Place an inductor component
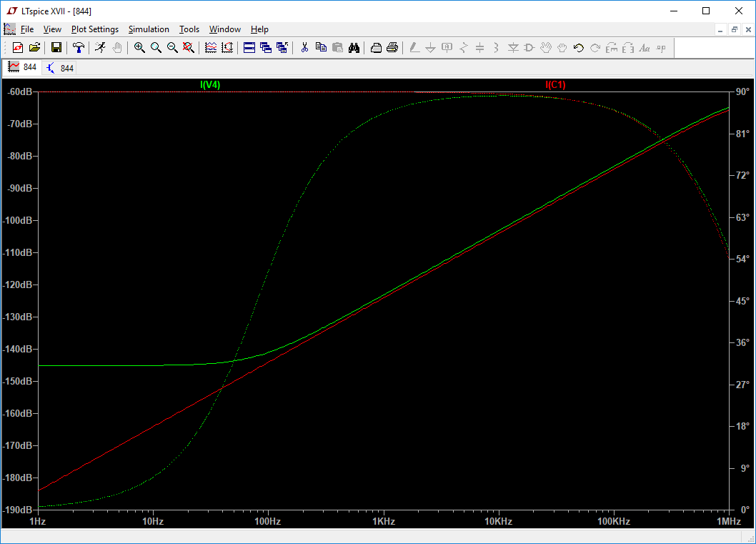The width and height of the screenshot is (756, 544). (497, 48)
